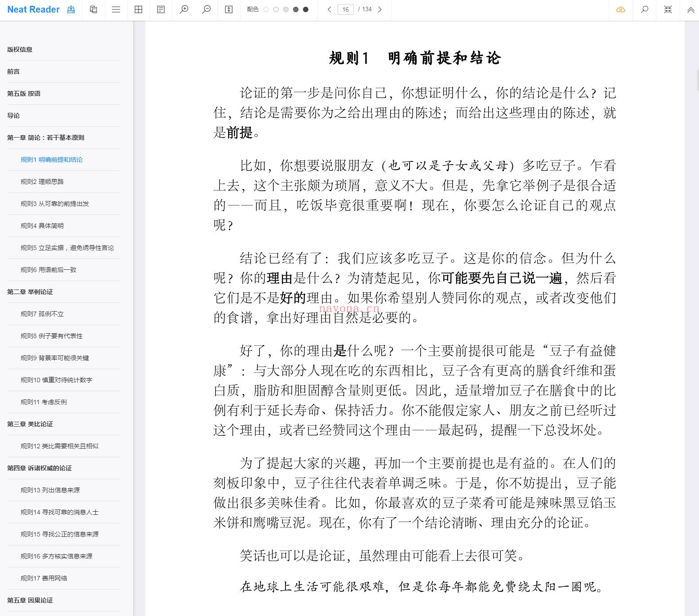
Task: Click the page heading 规则1 明确前提和结论
Action: coord(415,58)
